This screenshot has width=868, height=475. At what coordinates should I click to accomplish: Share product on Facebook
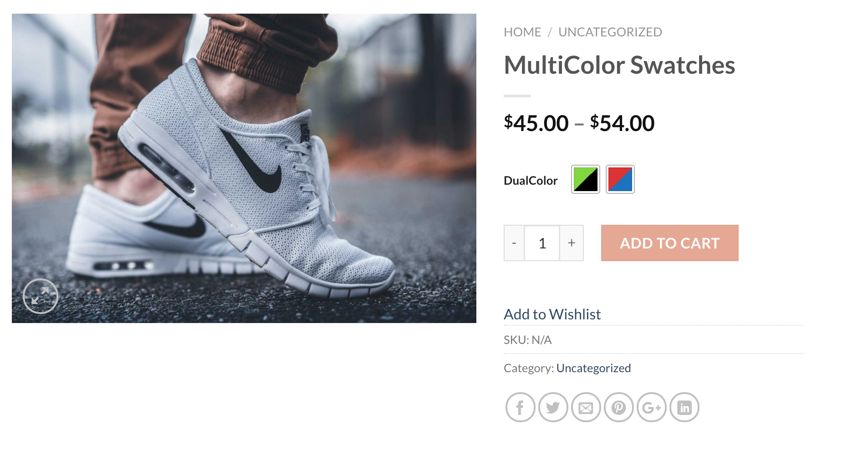520,407
